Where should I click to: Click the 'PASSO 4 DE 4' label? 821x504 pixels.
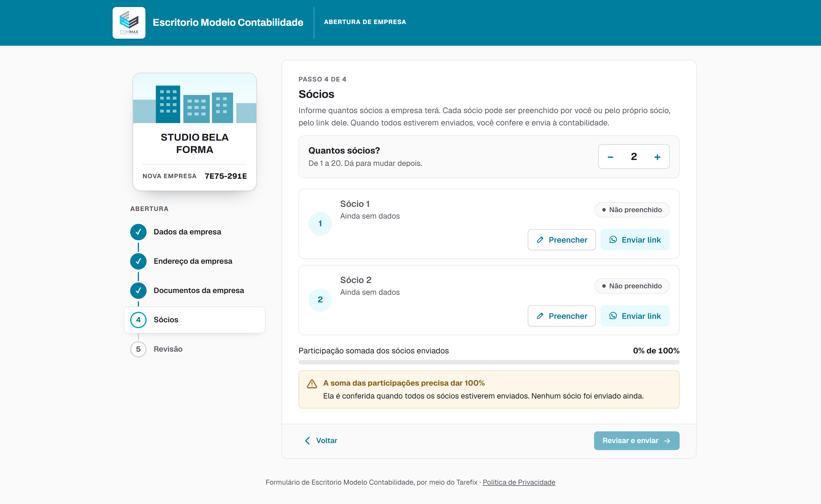pyautogui.click(x=322, y=79)
